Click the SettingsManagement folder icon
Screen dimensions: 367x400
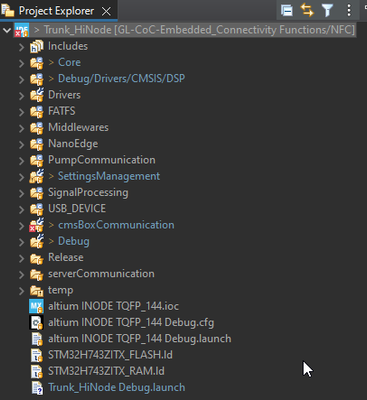point(36,176)
